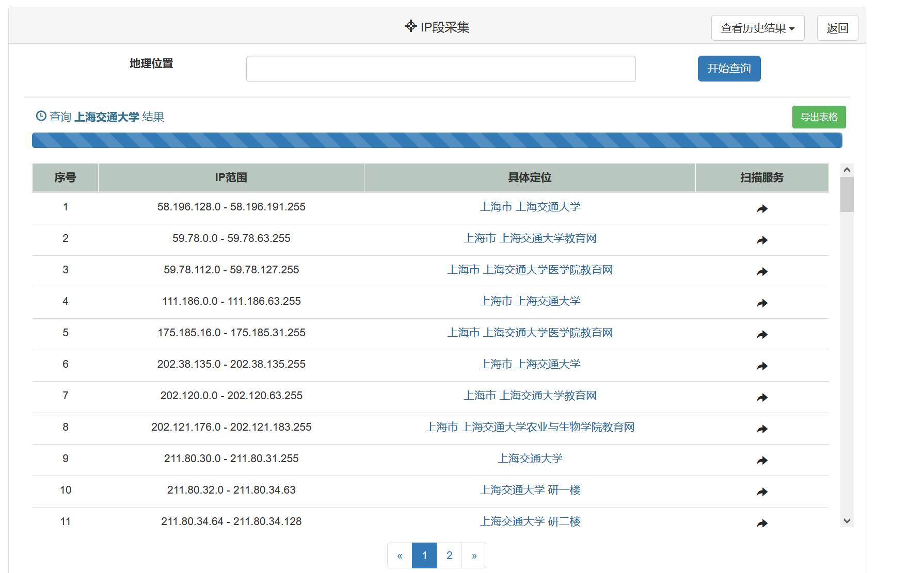Click the 具体定位 column header
This screenshot has height=573, width=924.
click(530, 177)
